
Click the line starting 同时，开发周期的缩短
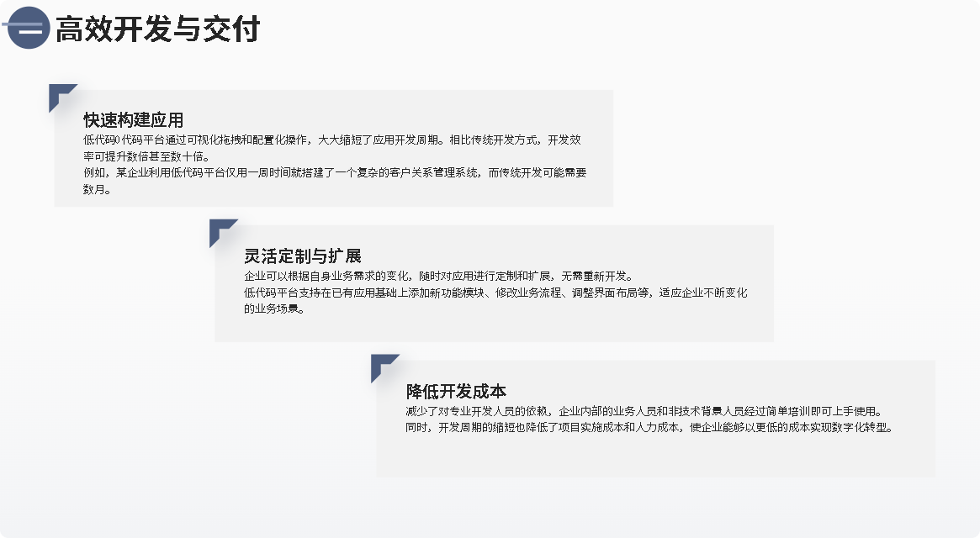(650, 427)
